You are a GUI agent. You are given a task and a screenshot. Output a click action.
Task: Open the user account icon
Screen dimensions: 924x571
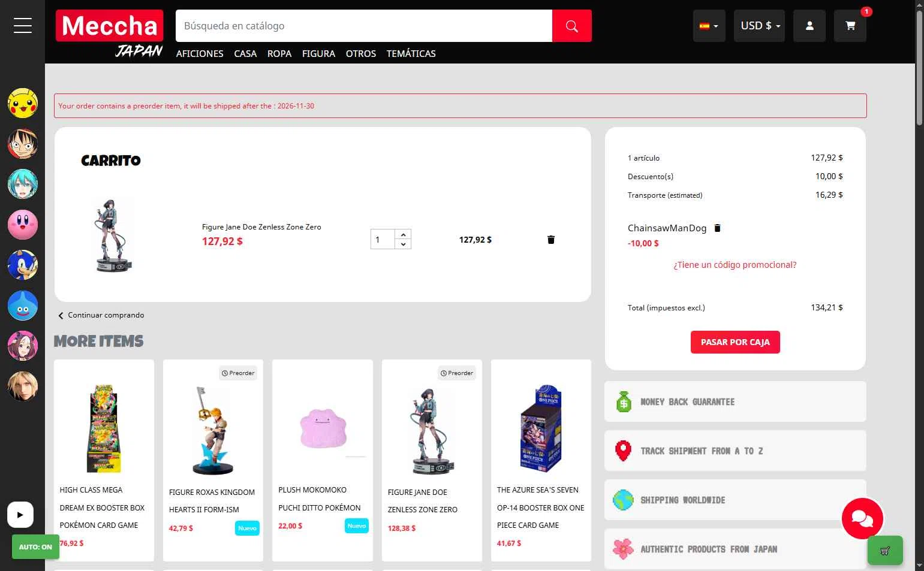click(x=809, y=26)
